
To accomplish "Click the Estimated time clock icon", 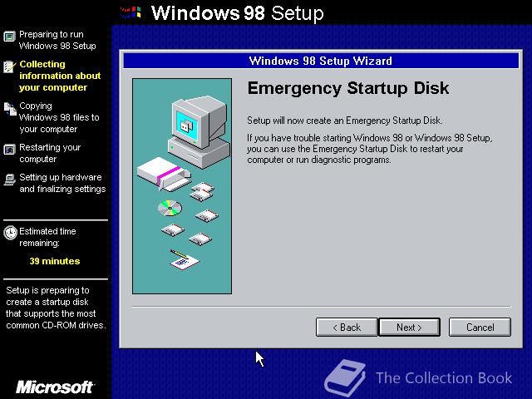I will click(x=10, y=233).
